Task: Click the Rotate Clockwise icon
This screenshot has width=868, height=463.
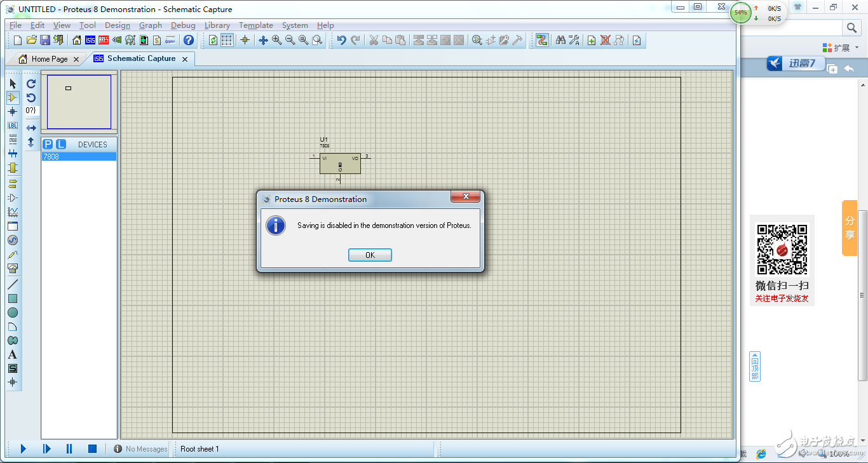Action: pos(31,83)
